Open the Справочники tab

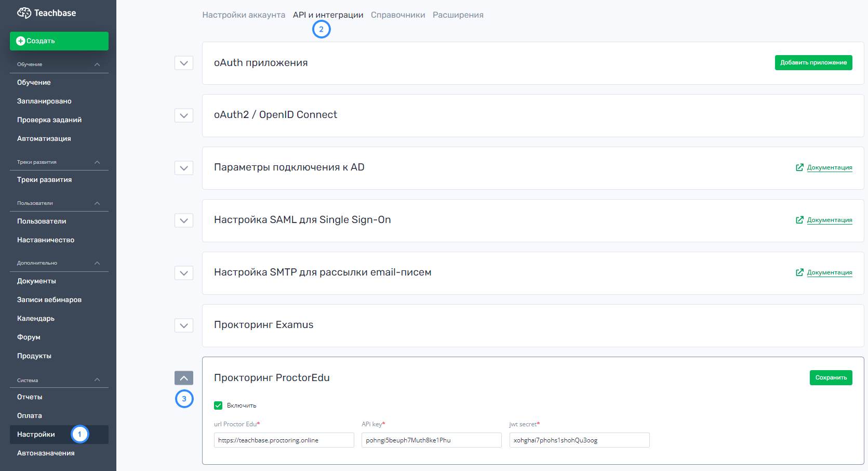[398, 15]
